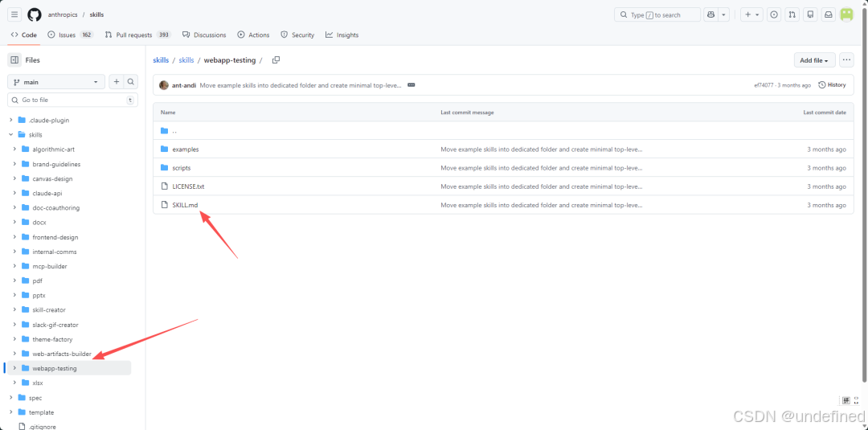Collapse the Files side panel icon
The height and width of the screenshot is (430, 868).
point(14,59)
